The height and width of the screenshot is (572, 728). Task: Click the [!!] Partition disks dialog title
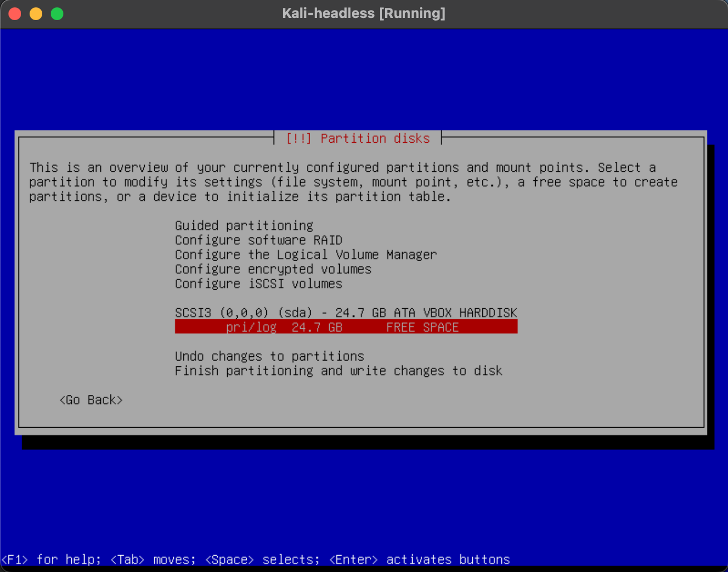(358, 139)
